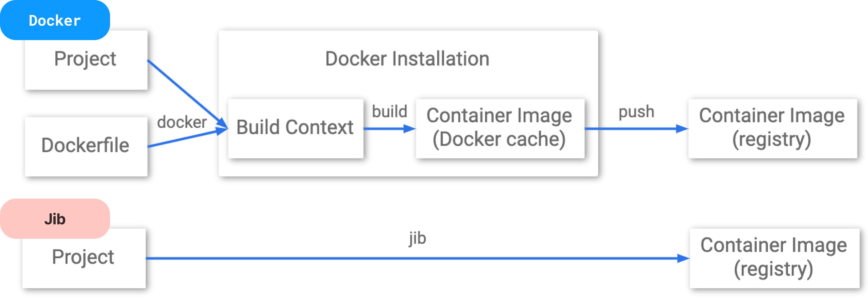Image resolution: width=868 pixels, height=297 pixels.
Task: Select the Dockerfile box
Action: click(86, 147)
